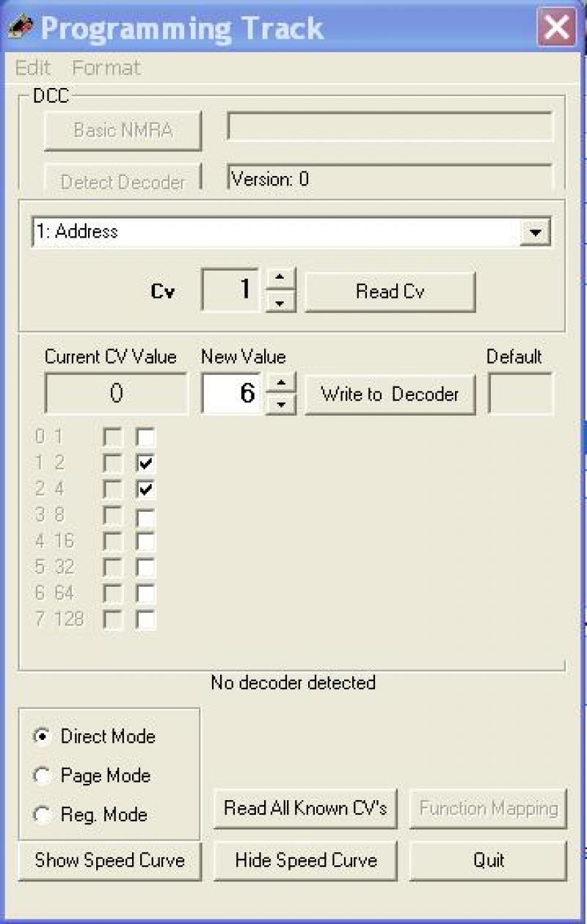Select Reg. Mode radio button
Viewport: 587px width, 924px height.
tap(43, 815)
